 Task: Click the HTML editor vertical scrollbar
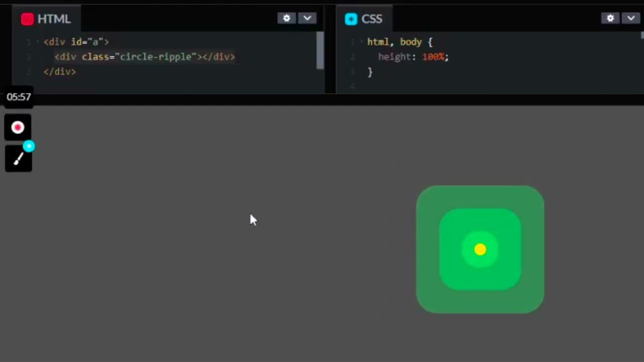320,50
